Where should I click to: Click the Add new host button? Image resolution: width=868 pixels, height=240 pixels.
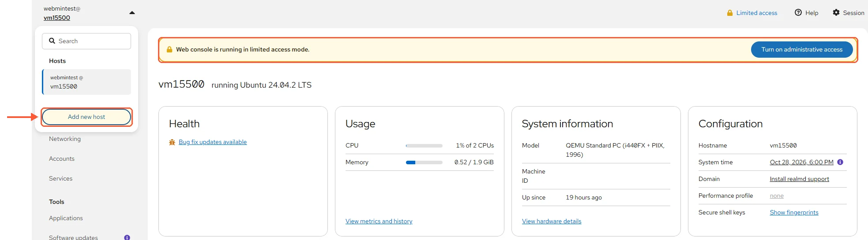click(x=86, y=117)
